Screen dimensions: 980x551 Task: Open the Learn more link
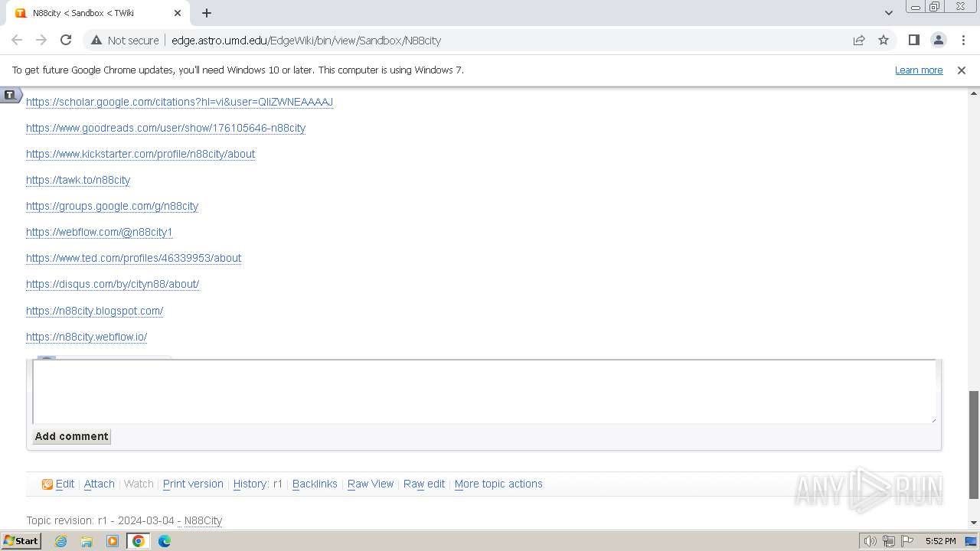[919, 70]
